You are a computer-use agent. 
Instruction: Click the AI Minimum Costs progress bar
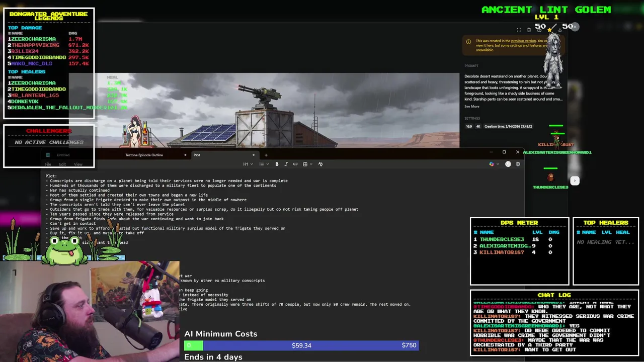point(301,345)
